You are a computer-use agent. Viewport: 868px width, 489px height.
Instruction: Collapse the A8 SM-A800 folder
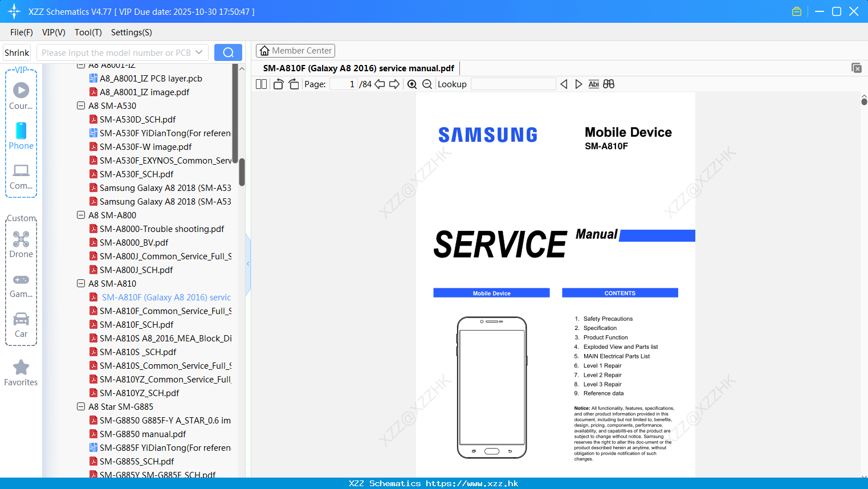(81, 215)
